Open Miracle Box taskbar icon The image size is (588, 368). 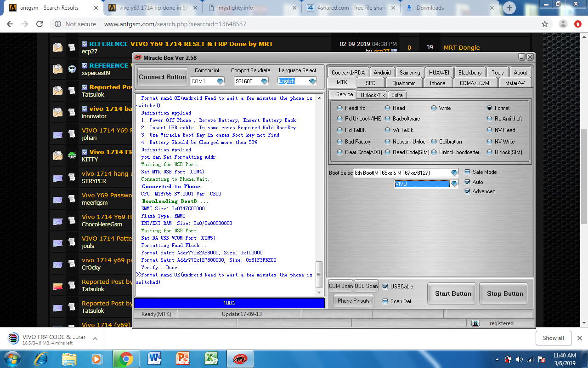[239, 358]
